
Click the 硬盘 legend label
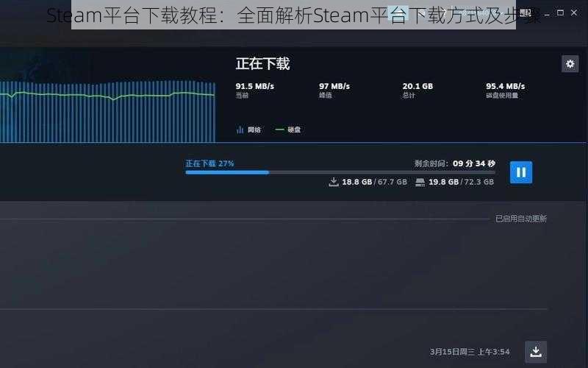294,130
